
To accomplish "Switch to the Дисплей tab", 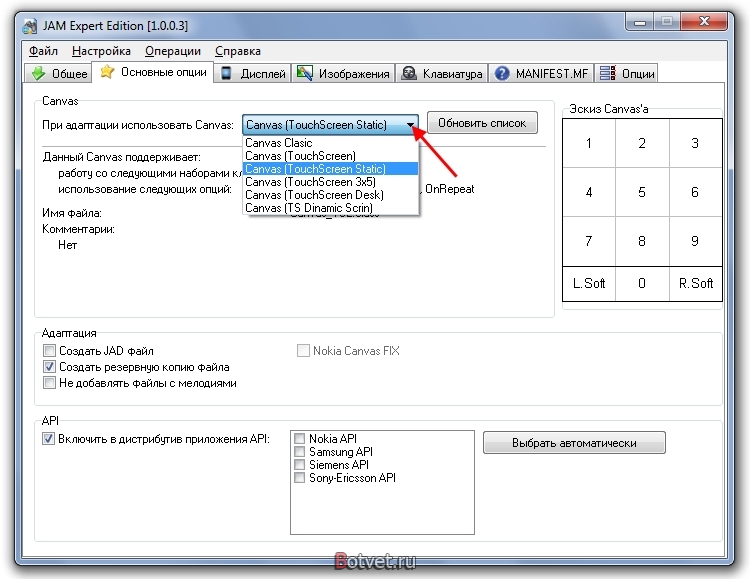I will click(253, 73).
